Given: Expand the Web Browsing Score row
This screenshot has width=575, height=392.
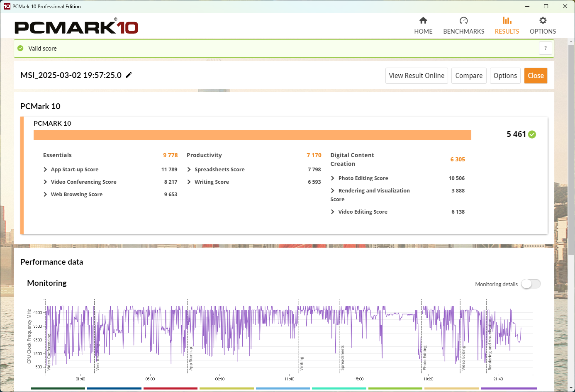Looking at the screenshot, I should click(45, 194).
